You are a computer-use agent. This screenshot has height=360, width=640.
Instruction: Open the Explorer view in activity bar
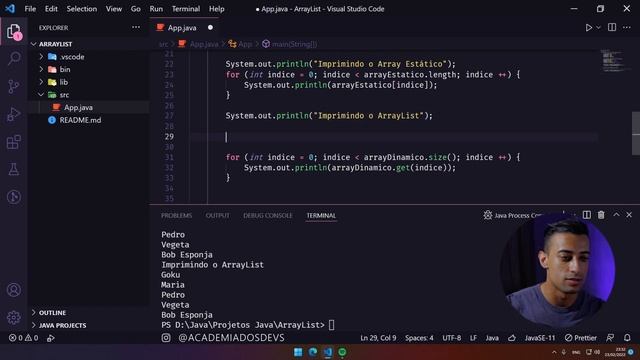(13, 31)
